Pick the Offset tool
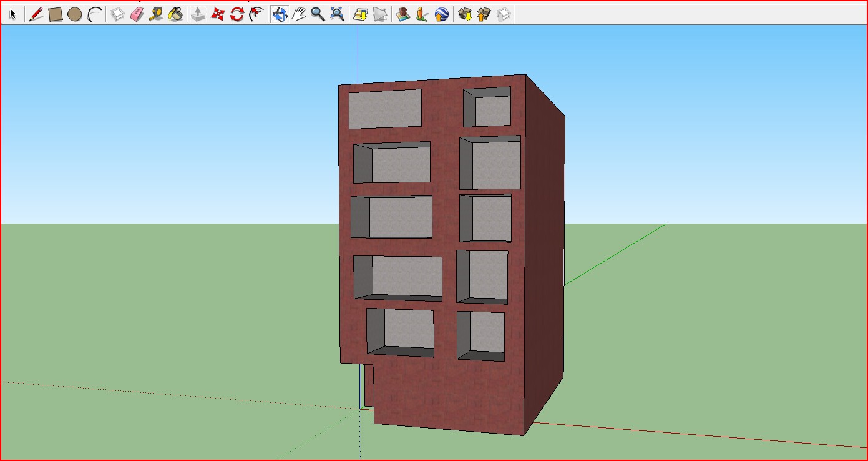 (256, 14)
